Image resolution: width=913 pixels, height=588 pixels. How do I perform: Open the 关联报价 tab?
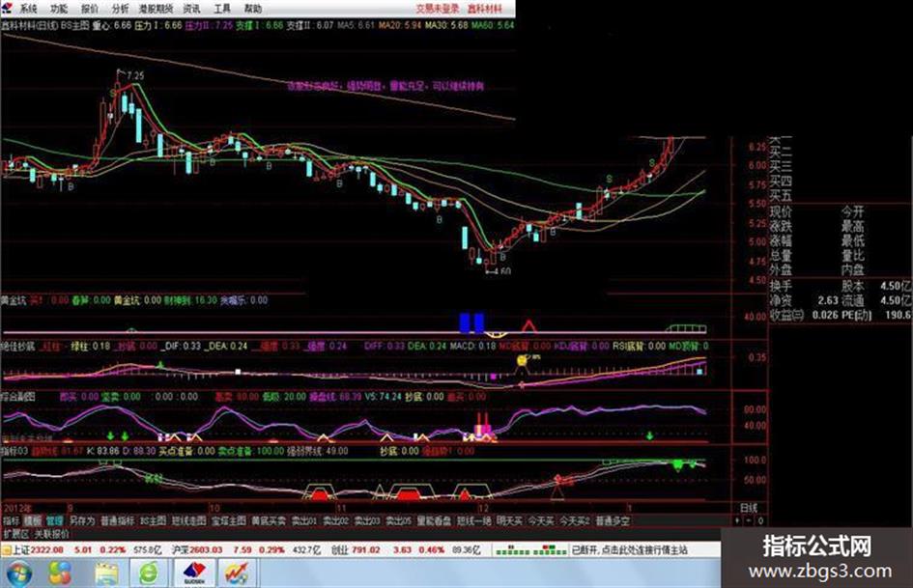pyautogui.click(x=51, y=534)
